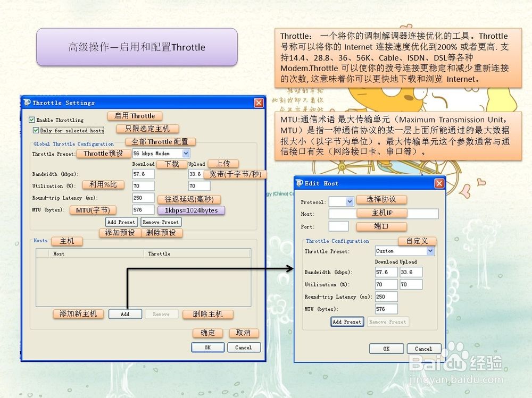This screenshot has height=398, width=532.
Task: Click the Throttle Settings title bar icon
Action: click(x=27, y=103)
